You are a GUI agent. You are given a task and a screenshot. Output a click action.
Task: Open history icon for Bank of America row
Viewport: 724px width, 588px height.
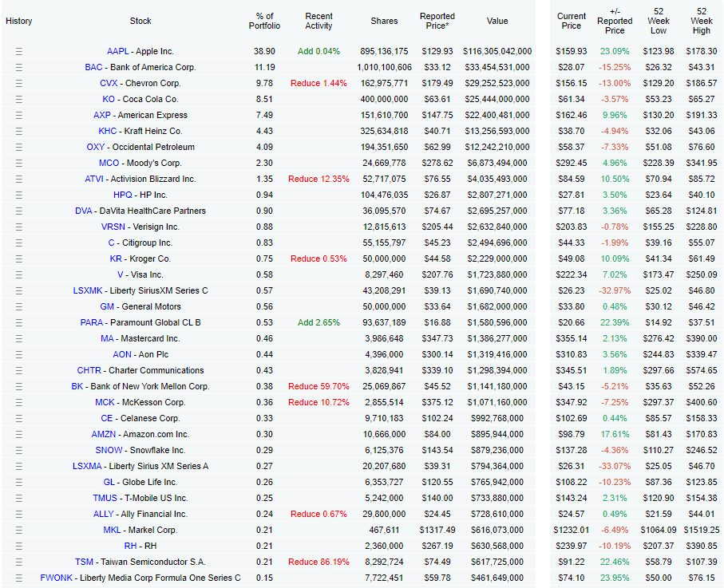pyautogui.click(x=19, y=67)
